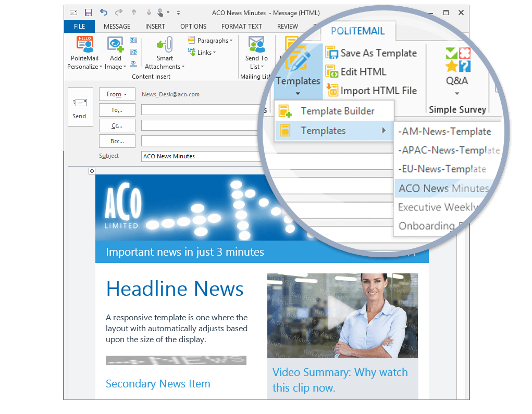The width and height of the screenshot is (532, 414).
Task: Click the Next Item down arrow
Action: (x=149, y=12)
